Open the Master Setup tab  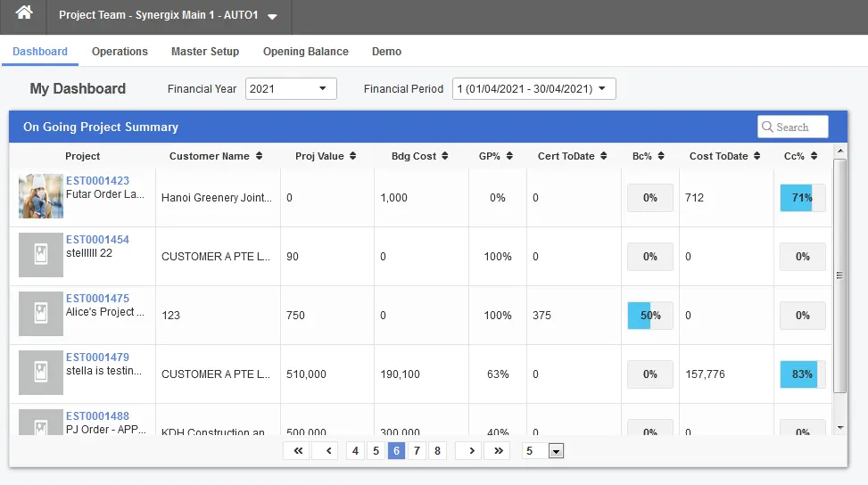[x=205, y=52]
